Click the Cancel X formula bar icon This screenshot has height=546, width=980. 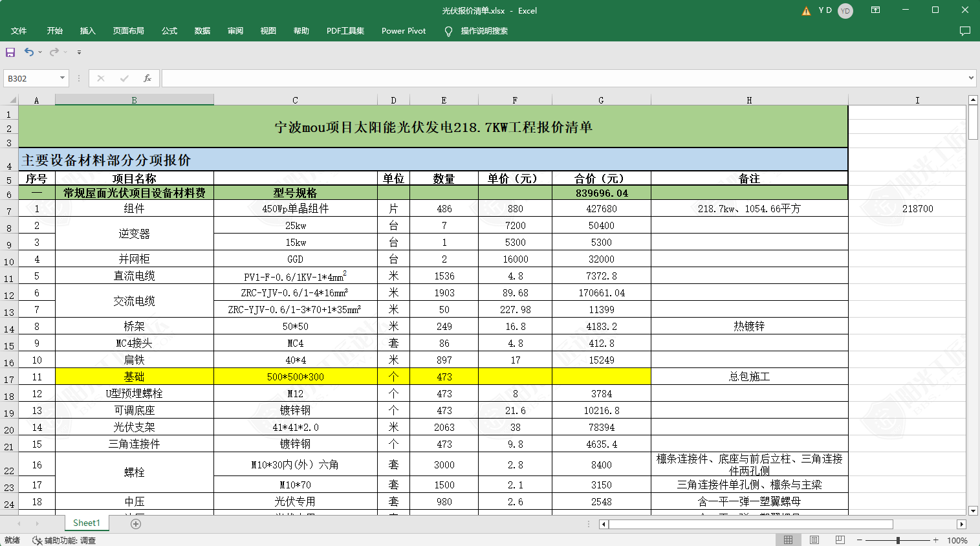tap(101, 78)
